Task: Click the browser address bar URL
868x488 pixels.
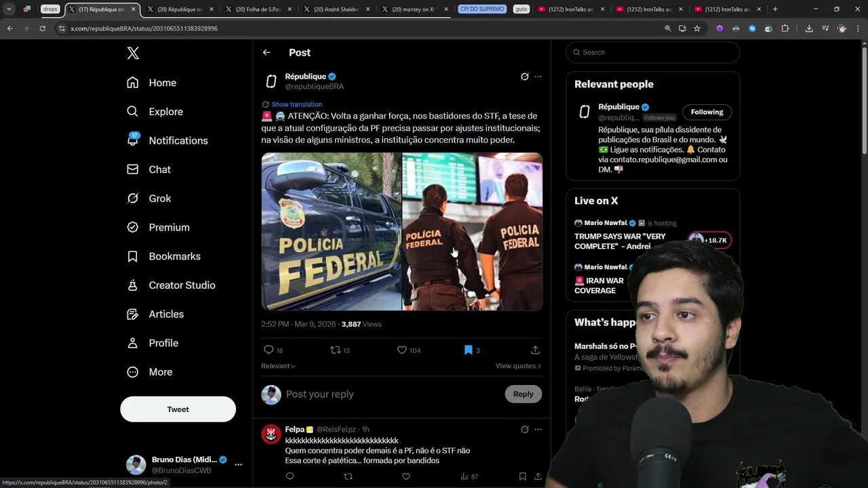Action: [x=144, y=28]
